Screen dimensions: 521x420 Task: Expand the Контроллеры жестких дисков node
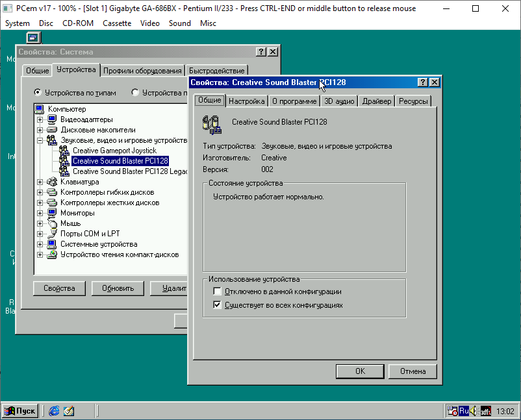point(40,203)
